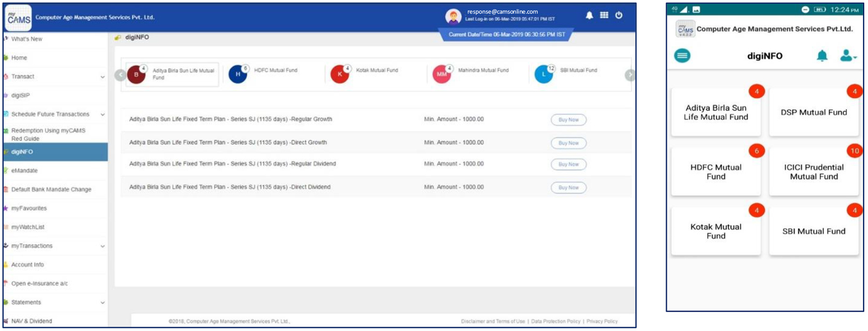
Task: Open myWatchList from the sidebar
Action: (28, 227)
